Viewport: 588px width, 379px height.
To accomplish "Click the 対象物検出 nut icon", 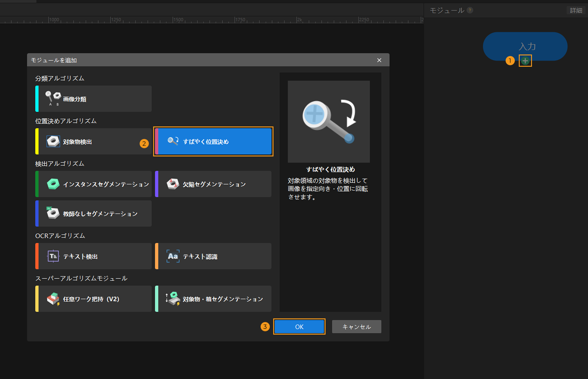I will pos(53,141).
